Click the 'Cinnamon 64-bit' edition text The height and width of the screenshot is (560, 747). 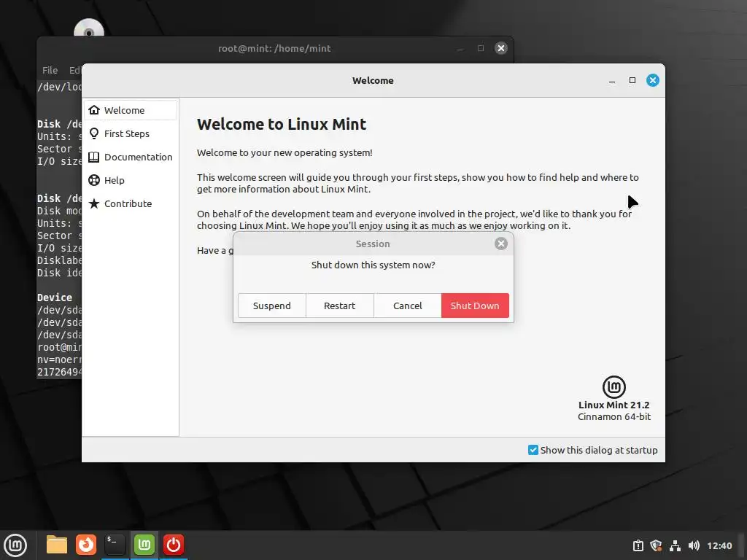pyautogui.click(x=614, y=416)
